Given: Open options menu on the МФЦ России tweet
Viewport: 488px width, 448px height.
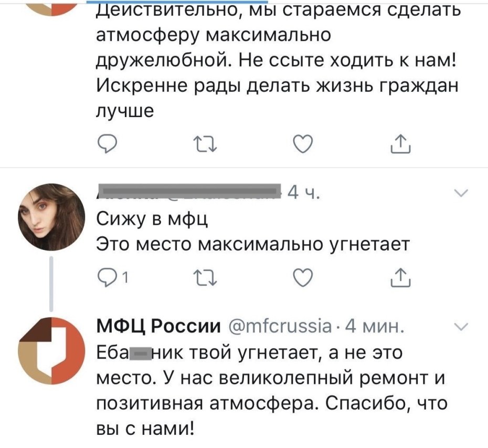Looking at the screenshot, I should pos(460,326).
